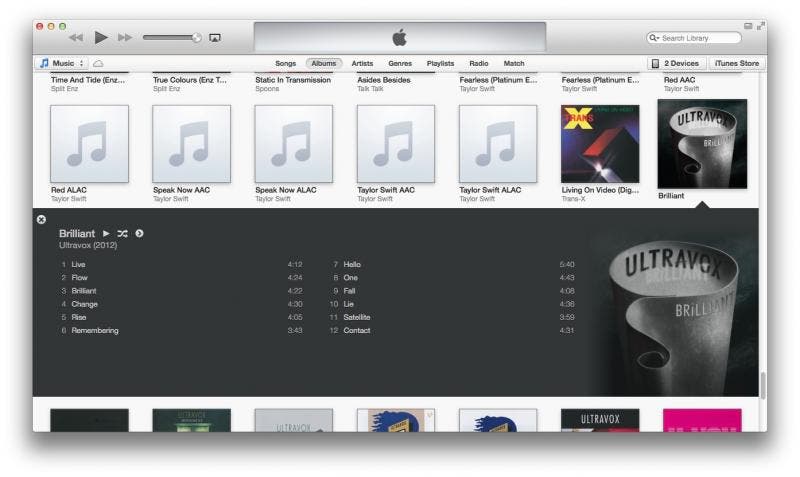Select the Living On Video album cover
800x477 pixels.
click(600, 144)
